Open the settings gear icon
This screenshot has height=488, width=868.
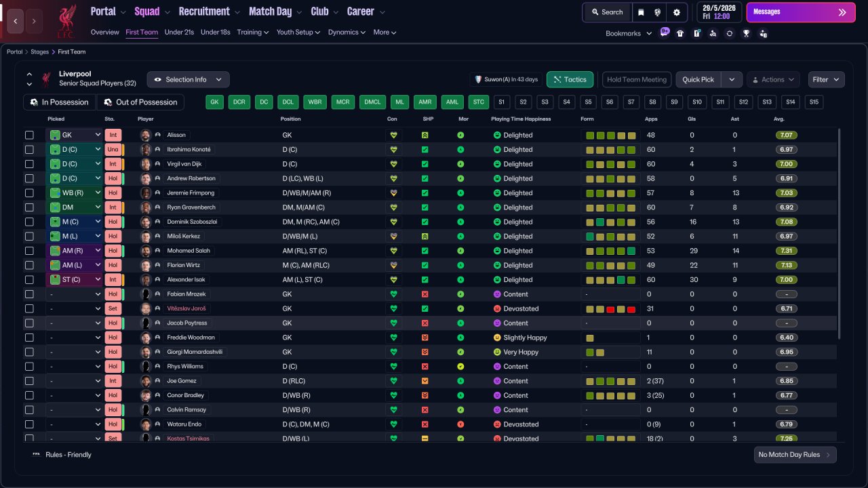pos(676,12)
